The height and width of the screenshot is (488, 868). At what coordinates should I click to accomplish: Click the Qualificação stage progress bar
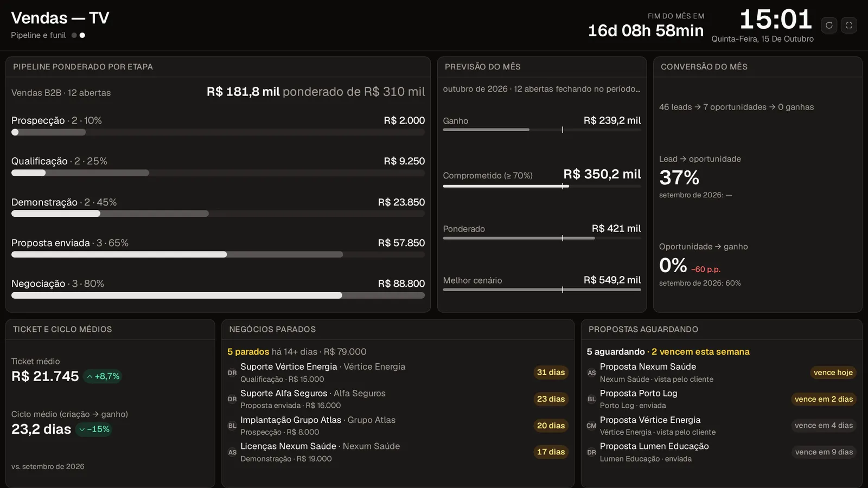coord(218,173)
